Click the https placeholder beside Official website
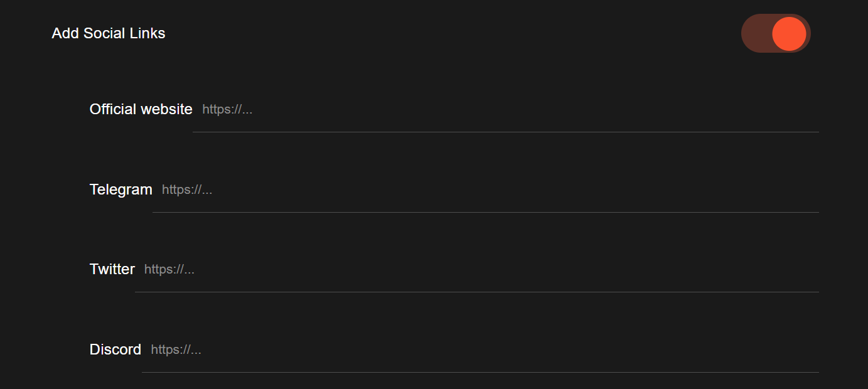Image resolution: width=868 pixels, height=389 pixels. [227, 110]
